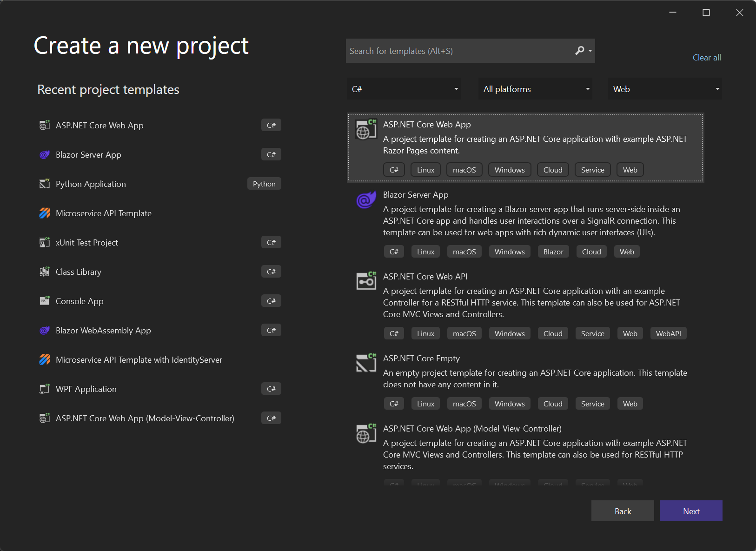This screenshot has height=551, width=756.
Task: Click the Python Application icon in recent templates
Action: (45, 184)
